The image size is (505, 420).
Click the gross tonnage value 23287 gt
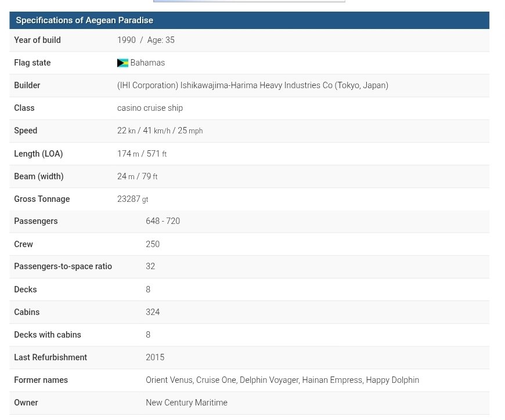pyautogui.click(x=132, y=199)
